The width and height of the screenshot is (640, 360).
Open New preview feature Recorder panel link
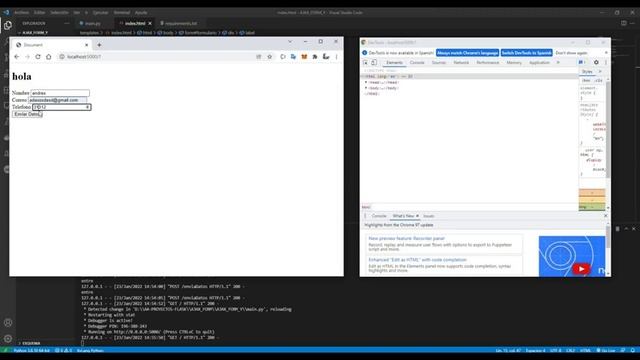click(407, 238)
